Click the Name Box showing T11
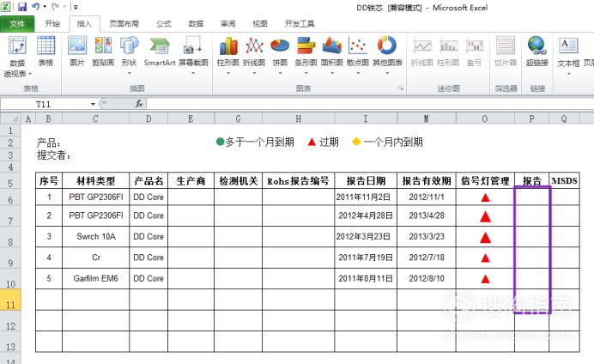This screenshot has height=364, width=594. pos(45,104)
